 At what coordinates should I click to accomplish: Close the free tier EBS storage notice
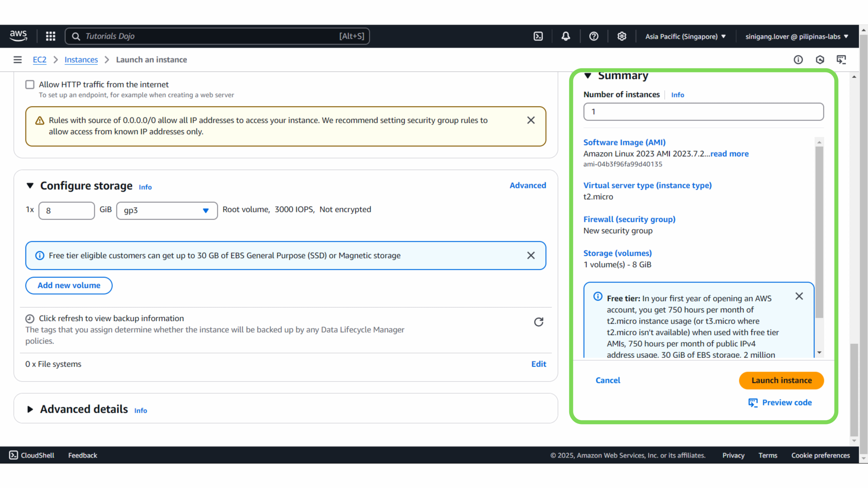tap(531, 256)
